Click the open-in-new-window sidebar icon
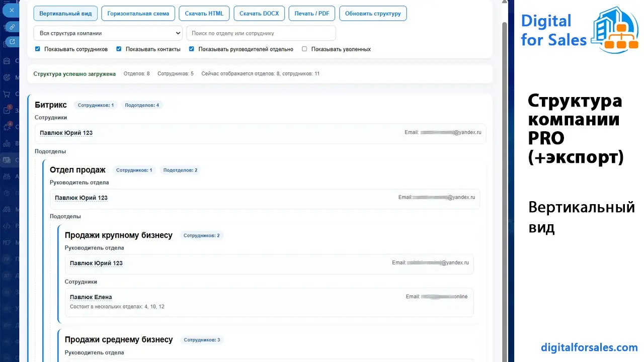Screen dimensions: 644x362 (11, 42)
